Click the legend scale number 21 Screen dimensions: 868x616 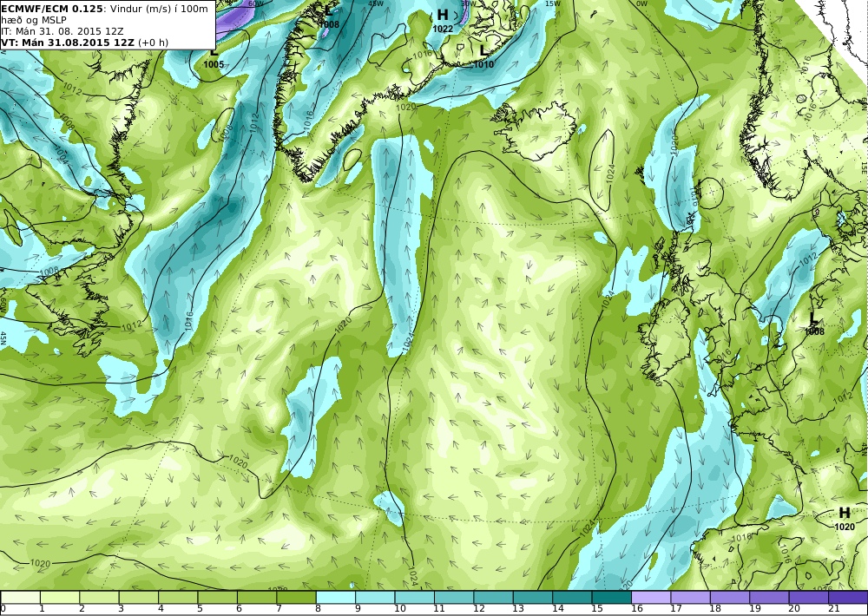pos(833,609)
